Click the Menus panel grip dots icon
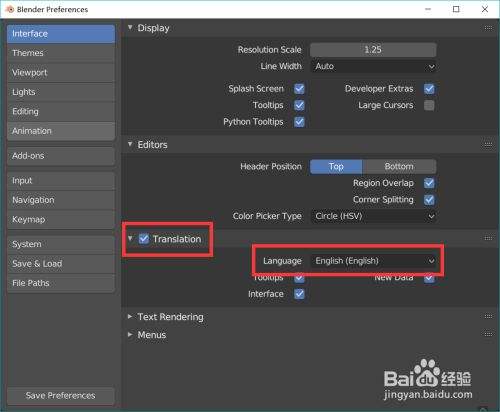The image size is (500, 412). click(x=488, y=334)
